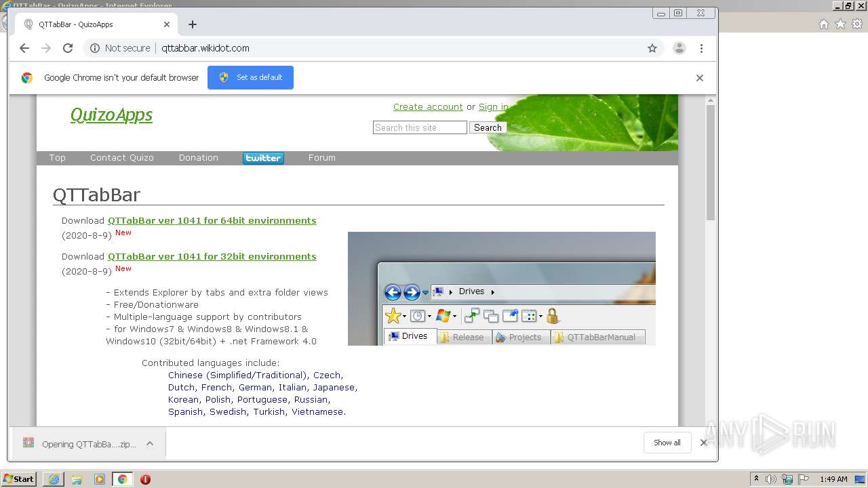
Task: Click the QTTabBar Explorer screenshot image
Action: [x=502, y=289]
